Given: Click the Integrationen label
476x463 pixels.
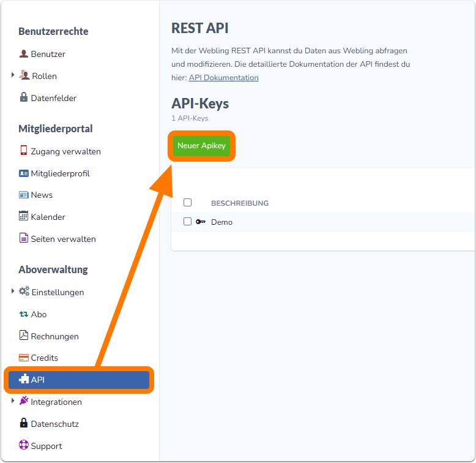Looking at the screenshot, I should [x=56, y=402].
